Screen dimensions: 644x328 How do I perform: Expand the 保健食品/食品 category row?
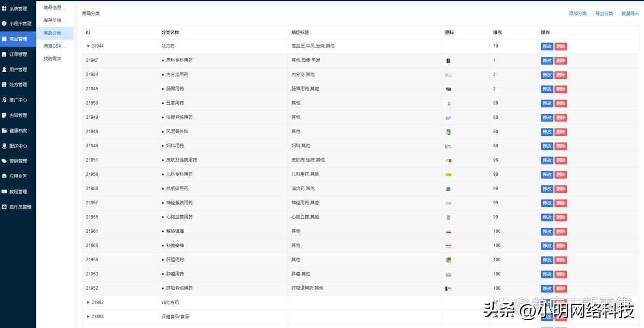[88, 316]
